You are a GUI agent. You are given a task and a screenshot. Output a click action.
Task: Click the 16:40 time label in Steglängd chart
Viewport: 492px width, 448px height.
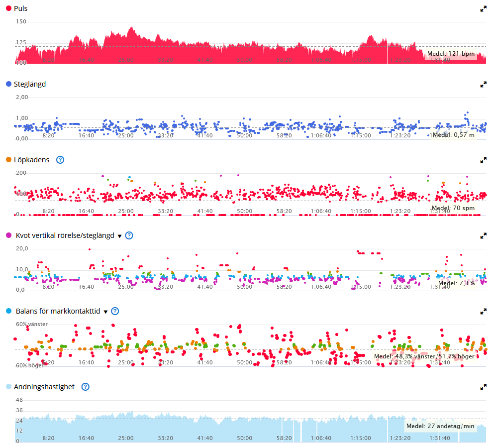click(86, 135)
